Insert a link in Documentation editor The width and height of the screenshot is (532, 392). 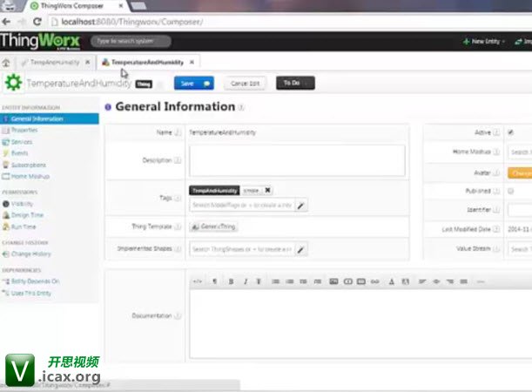point(375,281)
